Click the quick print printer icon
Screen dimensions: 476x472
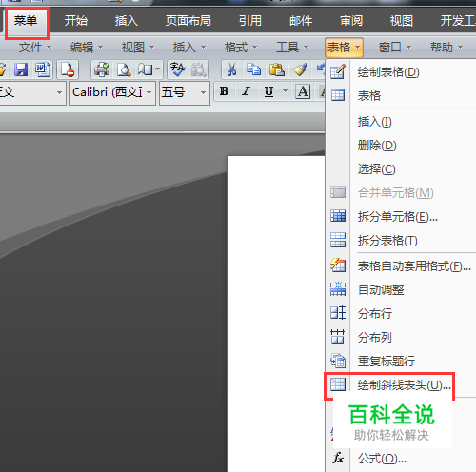[x=102, y=69]
